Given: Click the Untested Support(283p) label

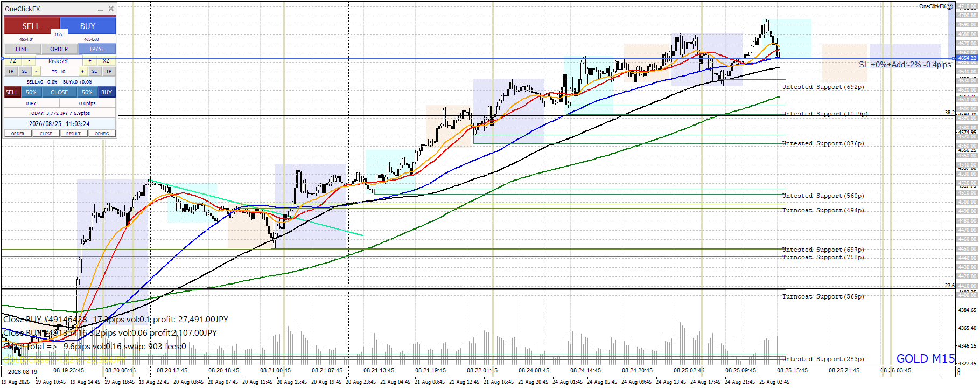Looking at the screenshot, I should coord(823,359).
